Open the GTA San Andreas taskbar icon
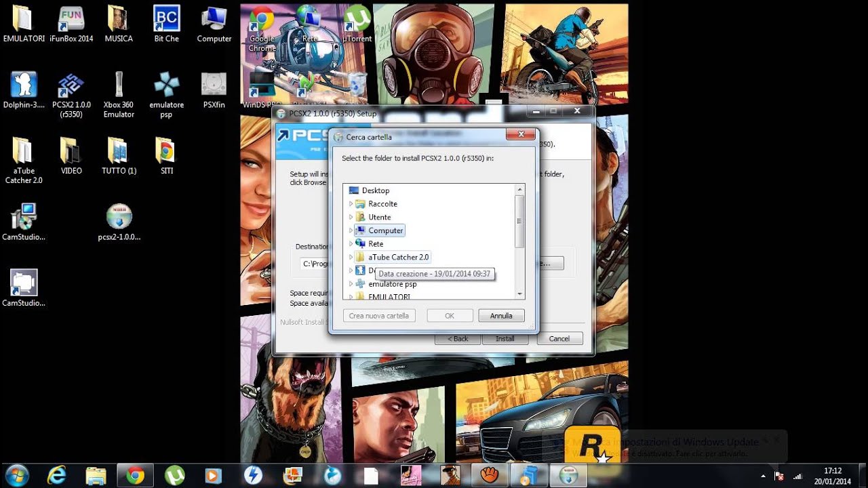 450,476
